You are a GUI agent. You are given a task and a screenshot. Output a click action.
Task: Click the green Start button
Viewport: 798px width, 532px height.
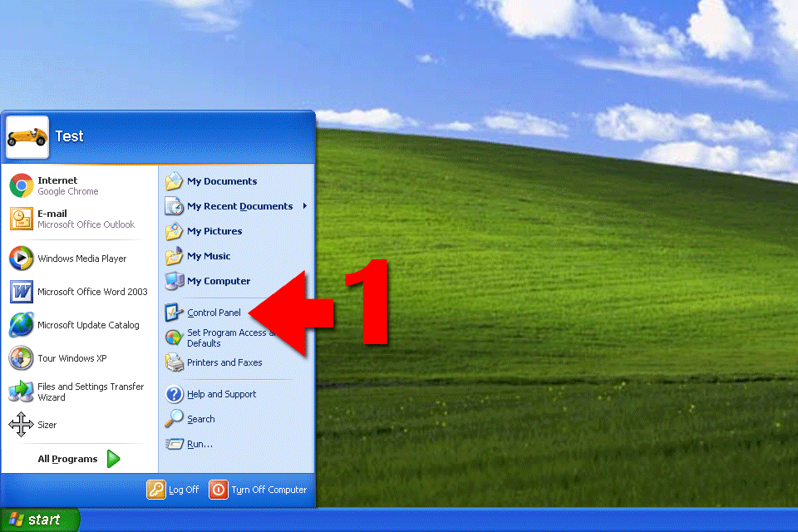tap(39, 520)
